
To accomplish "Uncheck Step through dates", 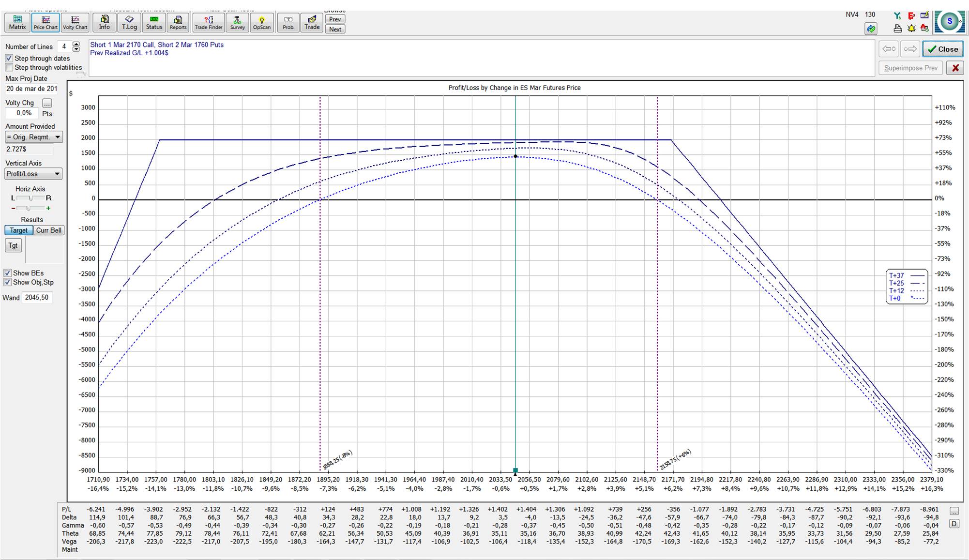I will click(9, 58).
